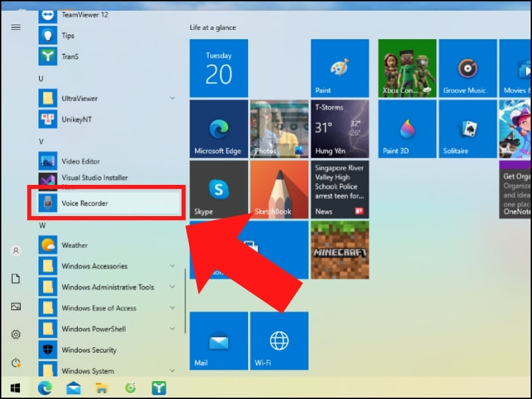Expand the Windows Administrative Tools chevron
This screenshot has width=532, height=399.
coord(172,287)
